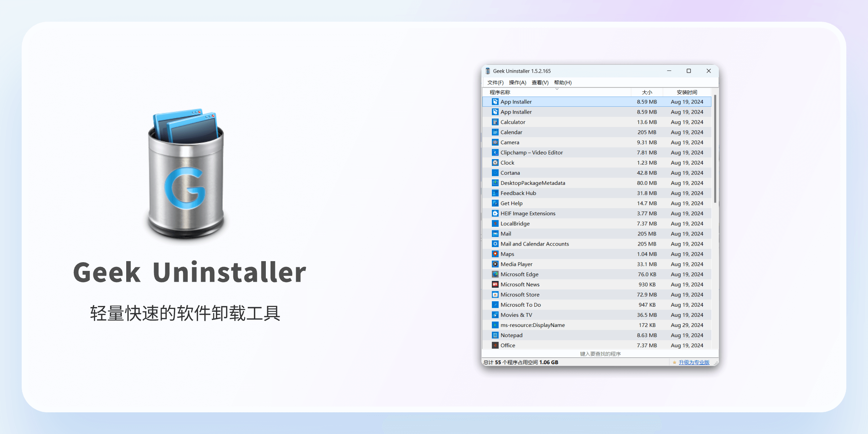Click the 13.6 MB size value
This screenshot has width=868, height=434.
pyautogui.click(x=647, y=122)
